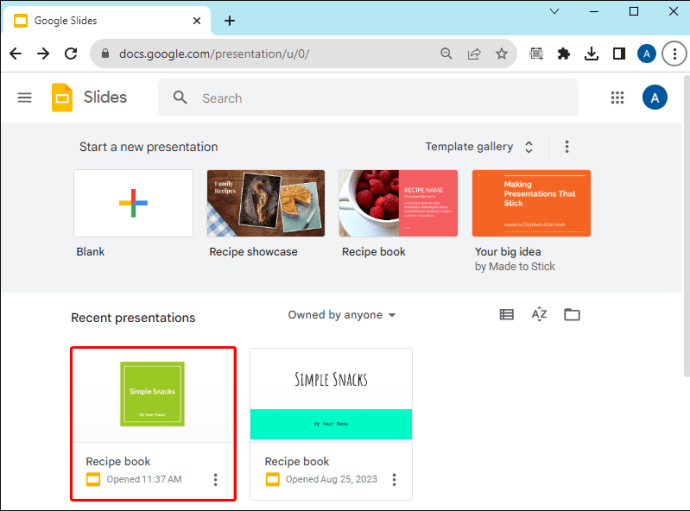This screenshot has height=511, width=690.
Task: Bookmark this tab with the star
Action: (x=502, y=54)
